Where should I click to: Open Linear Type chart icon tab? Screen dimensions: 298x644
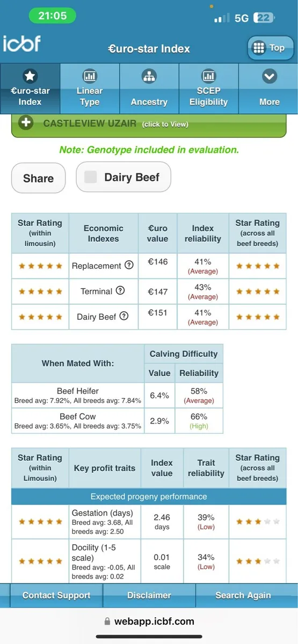(x=90, y=88)
